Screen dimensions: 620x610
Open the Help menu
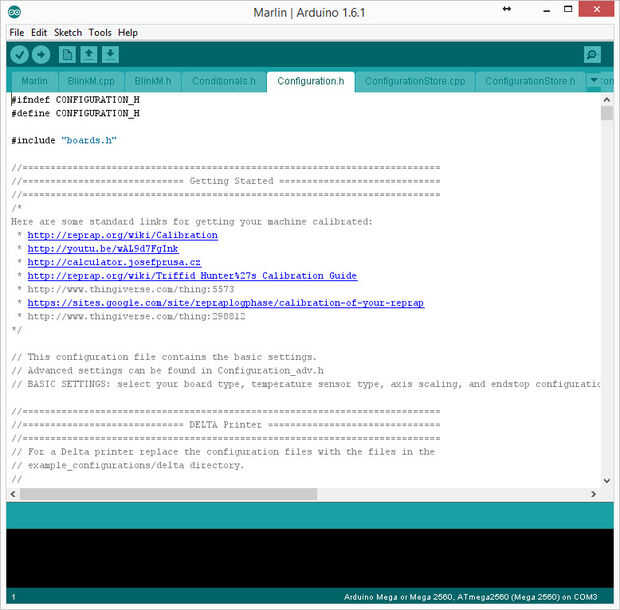click(x=128, y=32)
